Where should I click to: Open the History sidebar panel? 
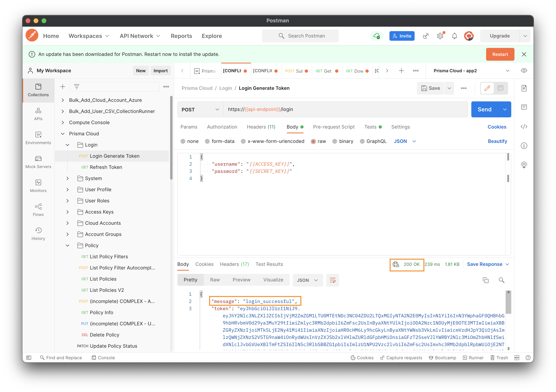[38, 234]
